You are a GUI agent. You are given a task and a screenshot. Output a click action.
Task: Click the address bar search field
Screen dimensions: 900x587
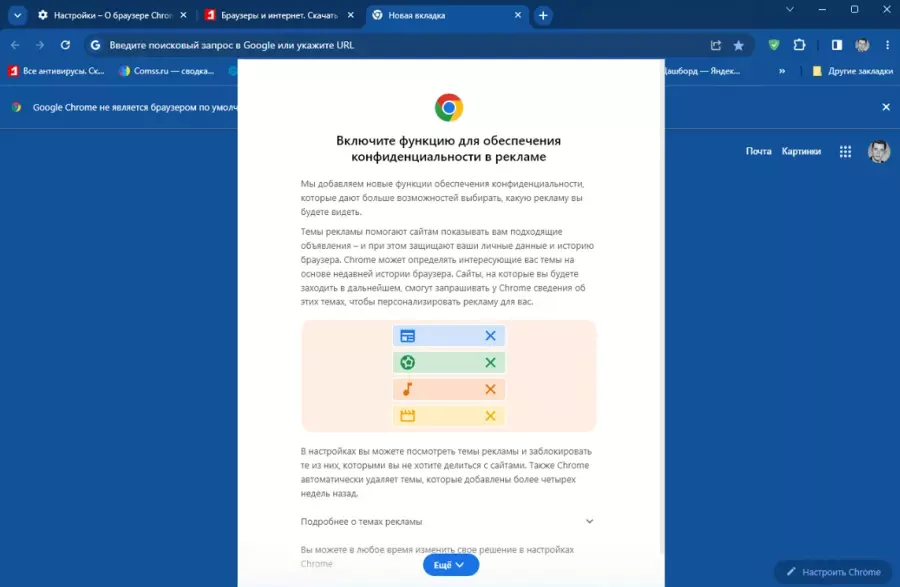coord(400,45)
